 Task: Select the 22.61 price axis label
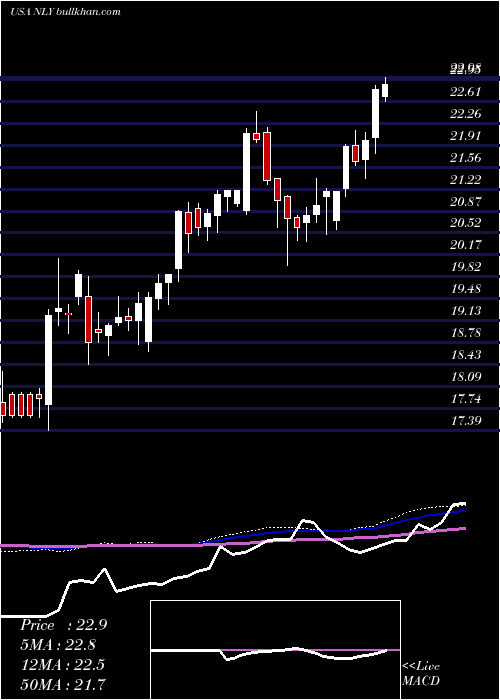tap(466, 92)
